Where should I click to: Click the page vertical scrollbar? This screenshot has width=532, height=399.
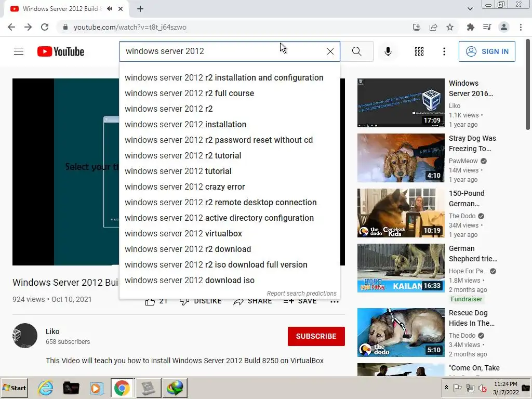click(528, 85)
